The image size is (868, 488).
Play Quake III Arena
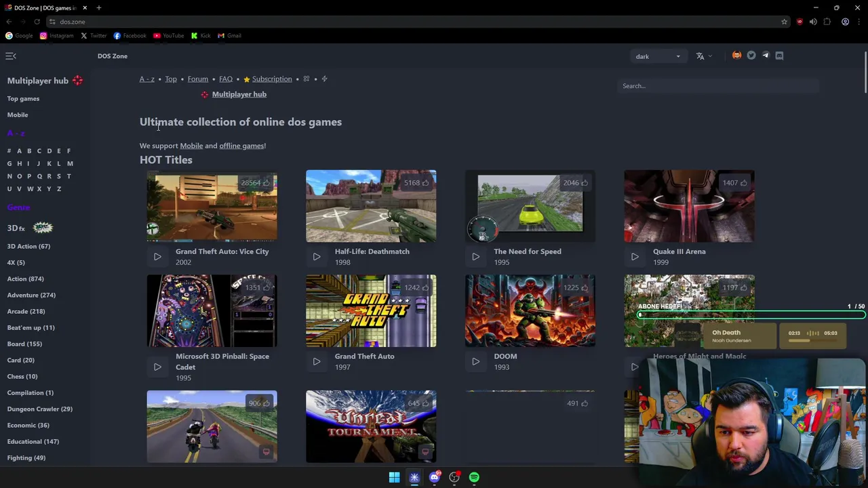635,257
